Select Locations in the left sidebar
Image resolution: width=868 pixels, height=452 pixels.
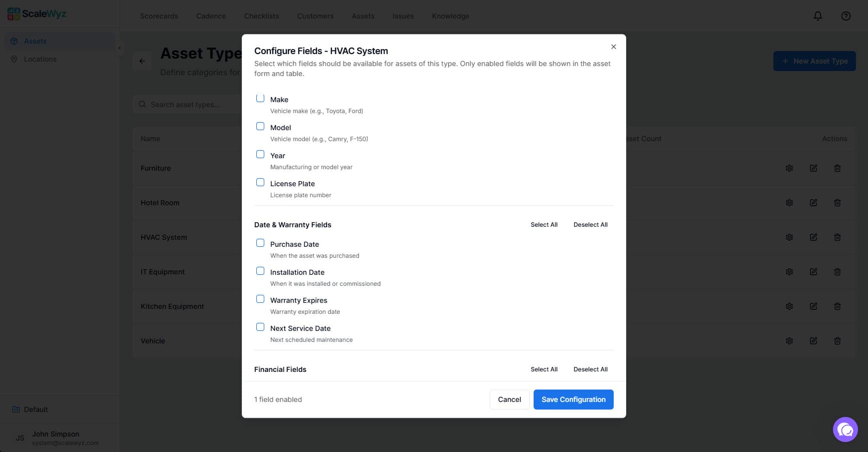point(40,59)
